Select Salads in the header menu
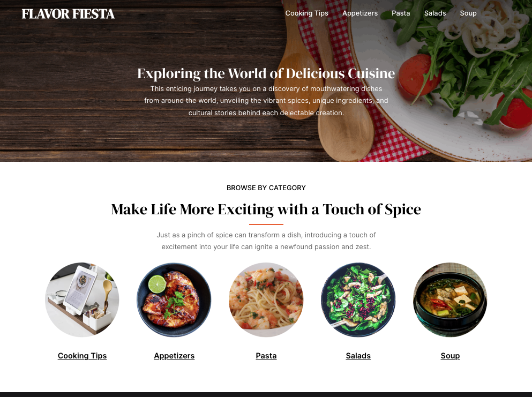 coord(435,13)
